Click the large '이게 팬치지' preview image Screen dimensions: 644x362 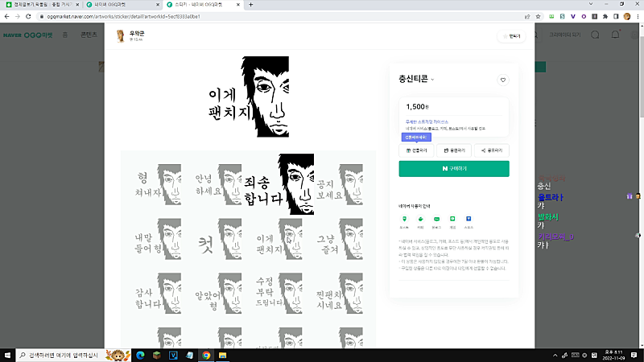coord(249,97)
